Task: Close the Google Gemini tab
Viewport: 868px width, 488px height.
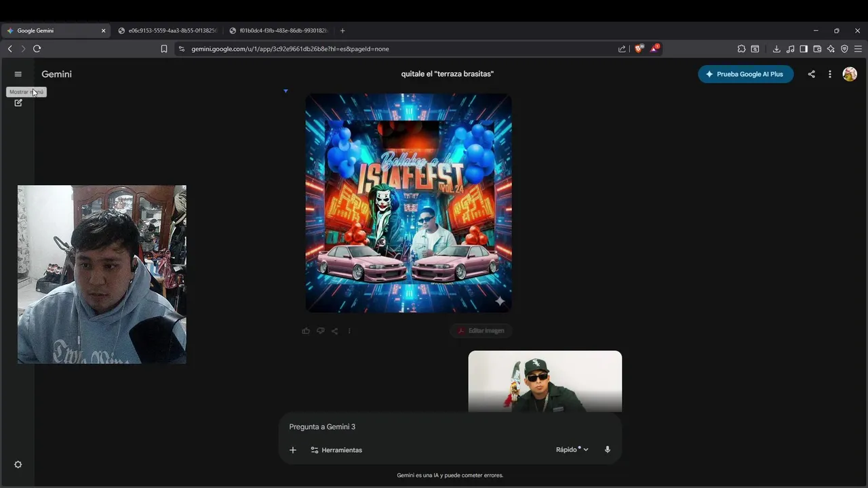Action: 104,30
